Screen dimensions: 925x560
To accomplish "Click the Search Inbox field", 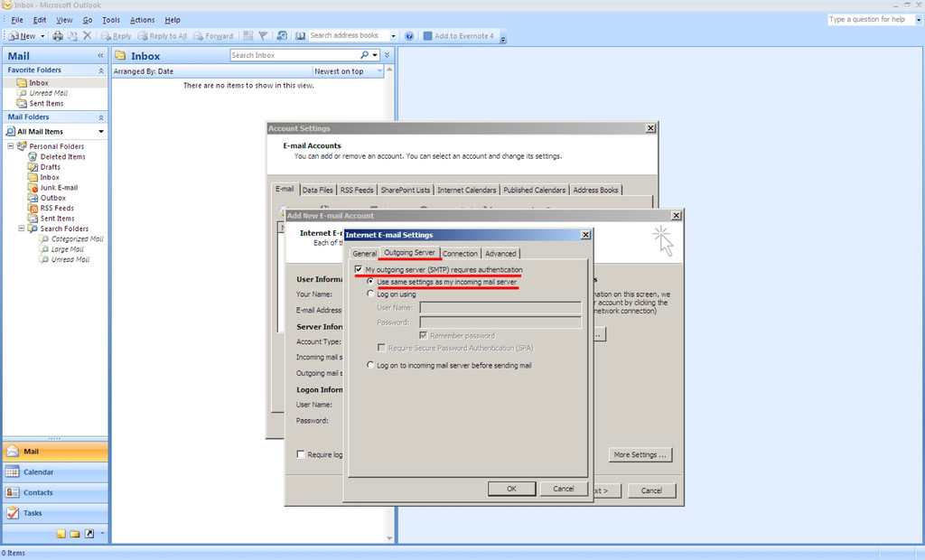I will click(294, 55).
